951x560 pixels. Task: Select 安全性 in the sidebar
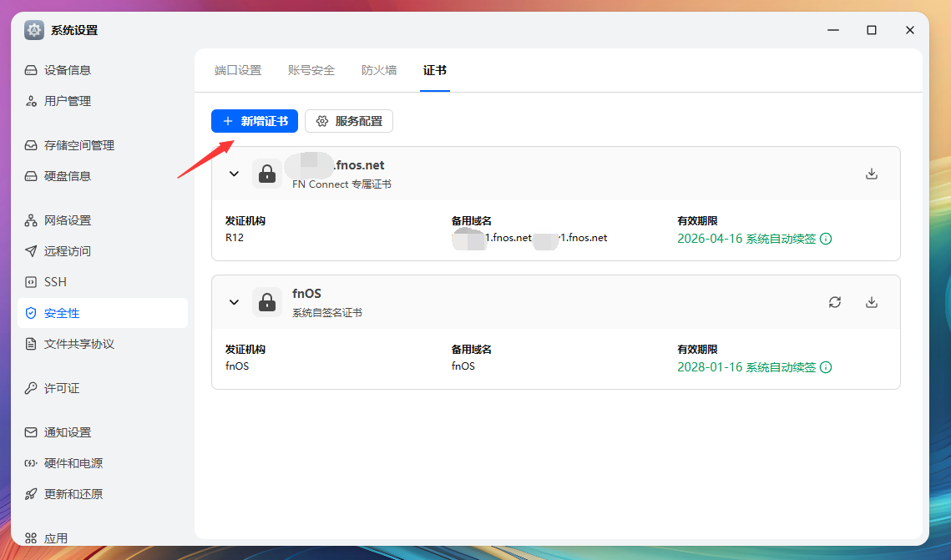(x=103, y=313)
